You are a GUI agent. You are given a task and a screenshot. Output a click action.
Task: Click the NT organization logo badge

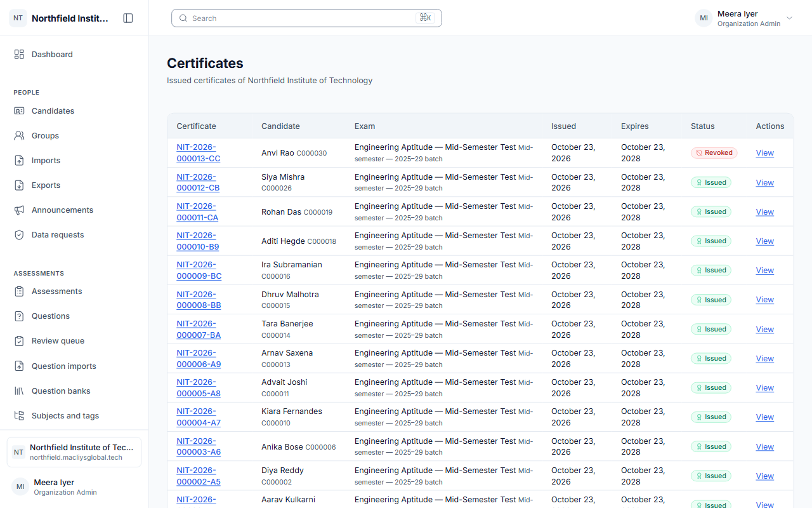tap(18, 18)
